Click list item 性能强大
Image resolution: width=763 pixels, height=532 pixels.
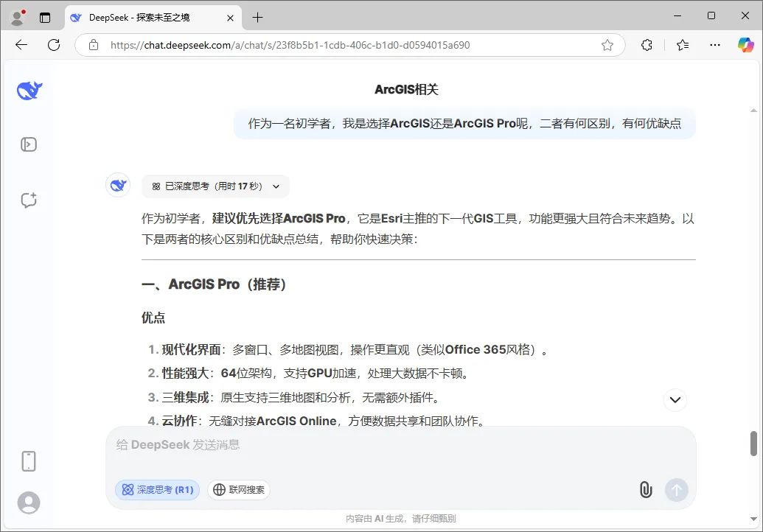coord(308,374)
